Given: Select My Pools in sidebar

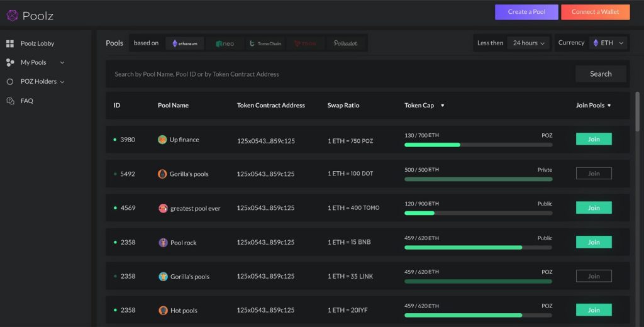Looking at the screenshot, I should (x=33, y=62).
